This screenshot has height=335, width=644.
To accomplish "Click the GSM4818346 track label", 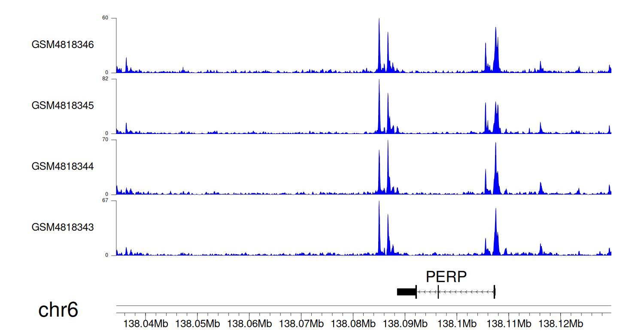I will [63, 45].
